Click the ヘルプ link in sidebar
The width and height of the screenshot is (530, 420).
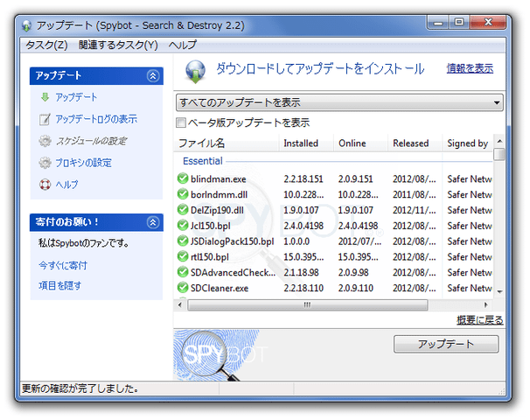point(67,185)
